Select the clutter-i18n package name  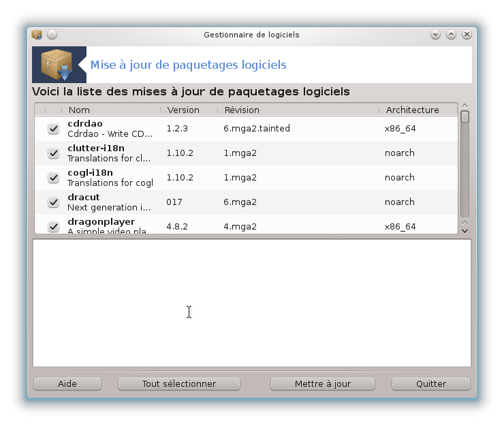(96, 148)
